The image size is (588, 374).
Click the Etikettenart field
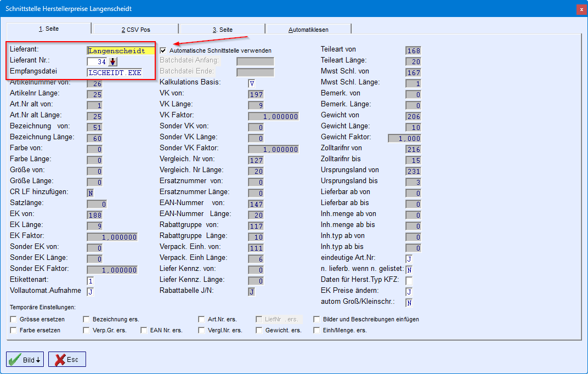coord(91,281)
